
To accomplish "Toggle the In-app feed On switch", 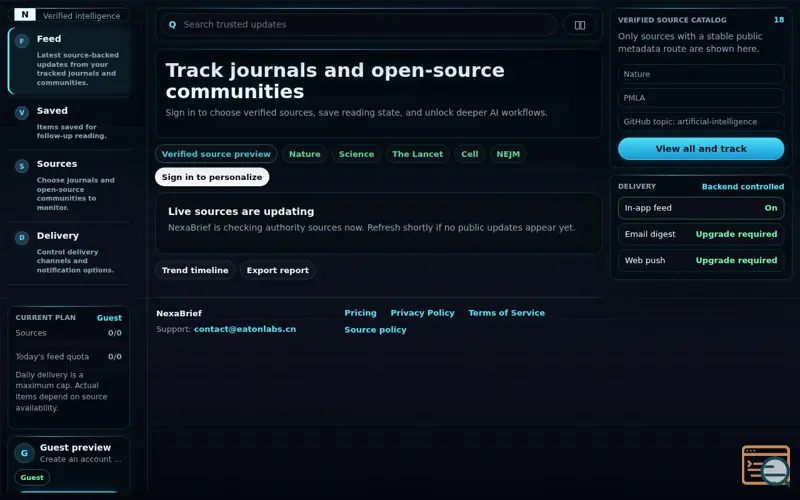I will point(701,208).
